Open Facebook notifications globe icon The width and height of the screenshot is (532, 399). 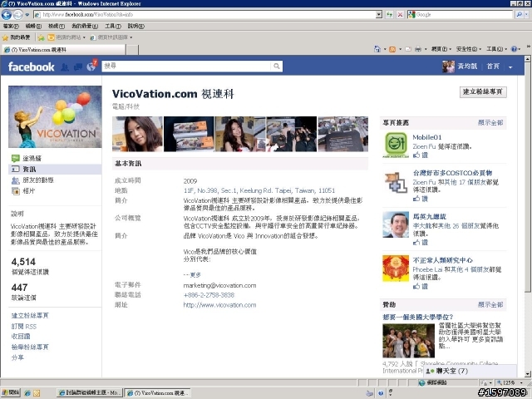[91, 66]
